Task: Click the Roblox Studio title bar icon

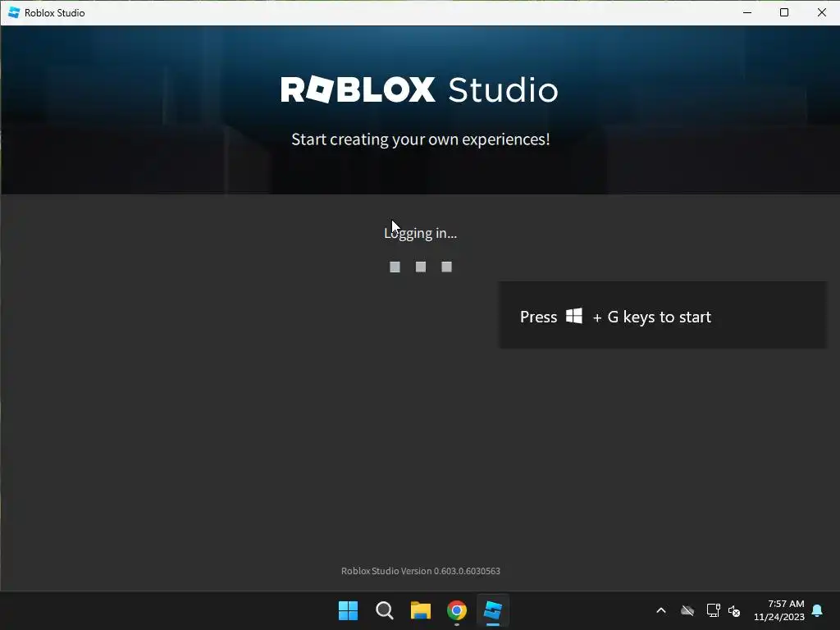Action: click(x=14, y=12)
